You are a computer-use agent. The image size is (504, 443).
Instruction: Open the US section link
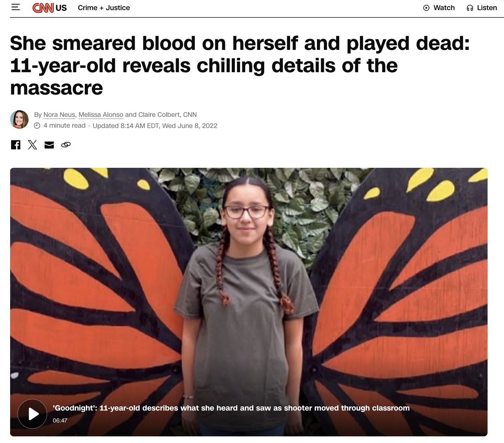click(x=61, y=8)
